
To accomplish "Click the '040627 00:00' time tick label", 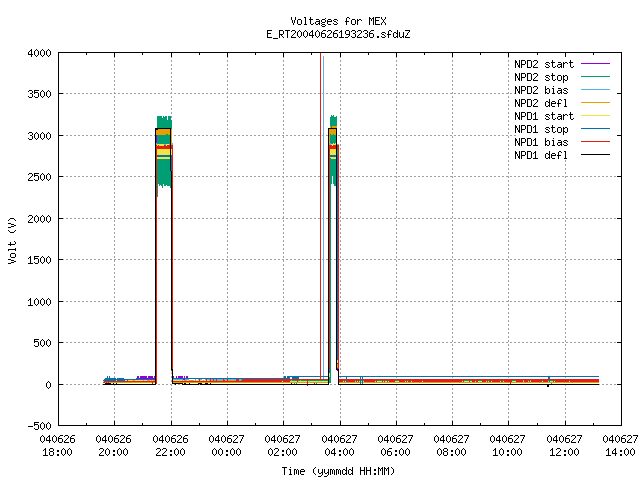I will pyautogui.click(x=227, y=446).
